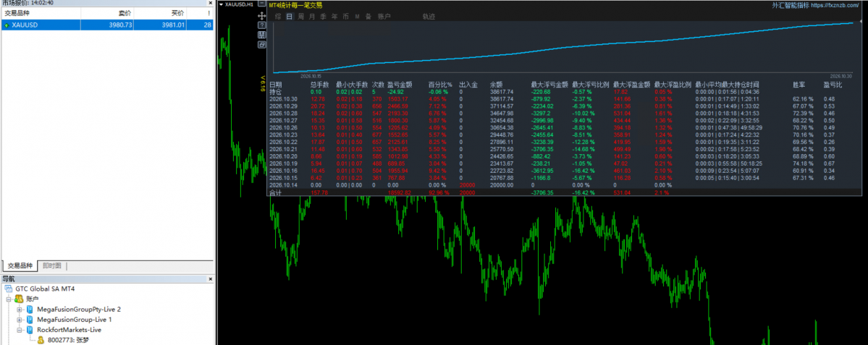Click the equity curve line chart
Image resolution: width=868 pixels, height=345 pixels.
(565, 48)
